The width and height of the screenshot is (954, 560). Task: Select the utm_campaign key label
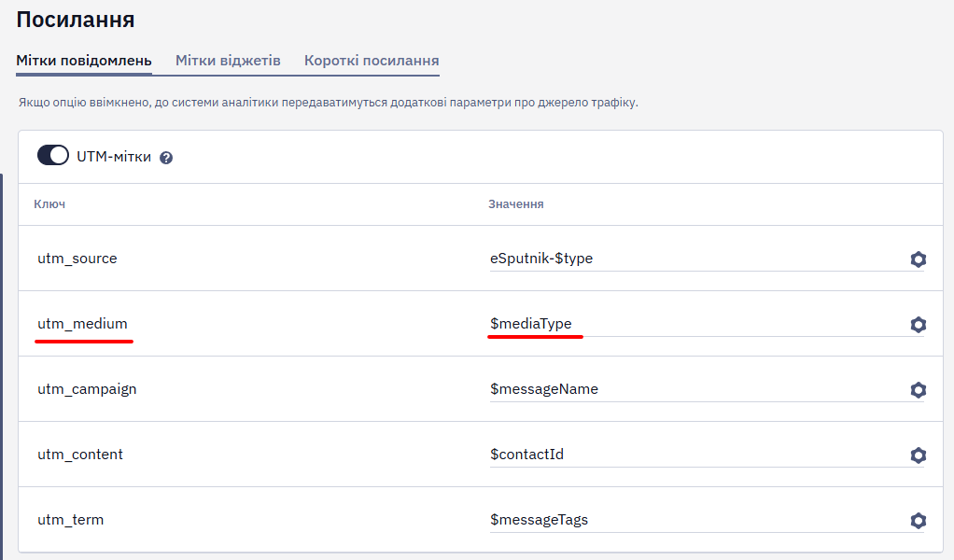[x=87, y=389]
